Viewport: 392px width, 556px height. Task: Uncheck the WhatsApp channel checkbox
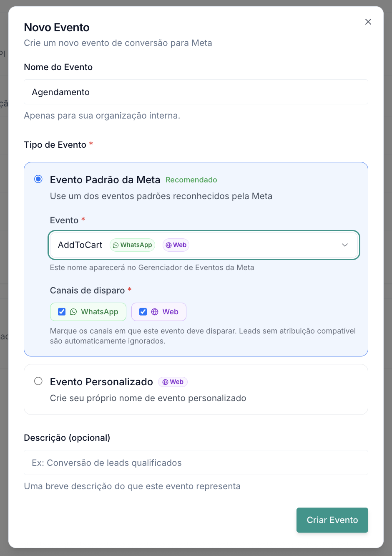(62, 312)
